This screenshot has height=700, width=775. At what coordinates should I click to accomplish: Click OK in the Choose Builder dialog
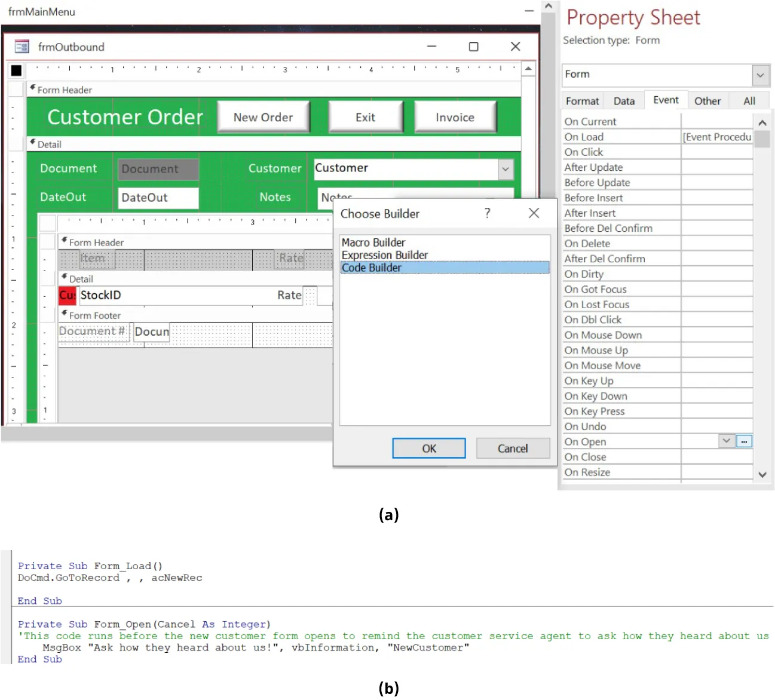428,448
